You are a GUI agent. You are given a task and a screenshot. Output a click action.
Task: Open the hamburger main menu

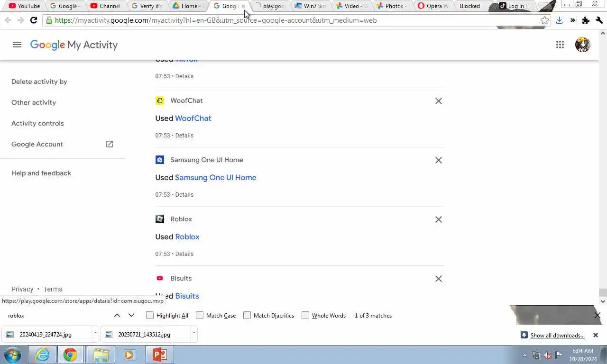tap(17, 45)
